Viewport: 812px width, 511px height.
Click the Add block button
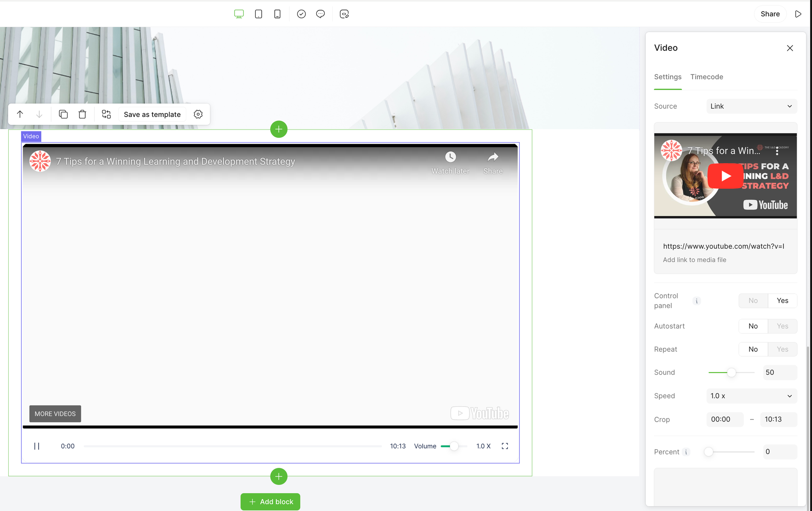(x=270, y=502)
